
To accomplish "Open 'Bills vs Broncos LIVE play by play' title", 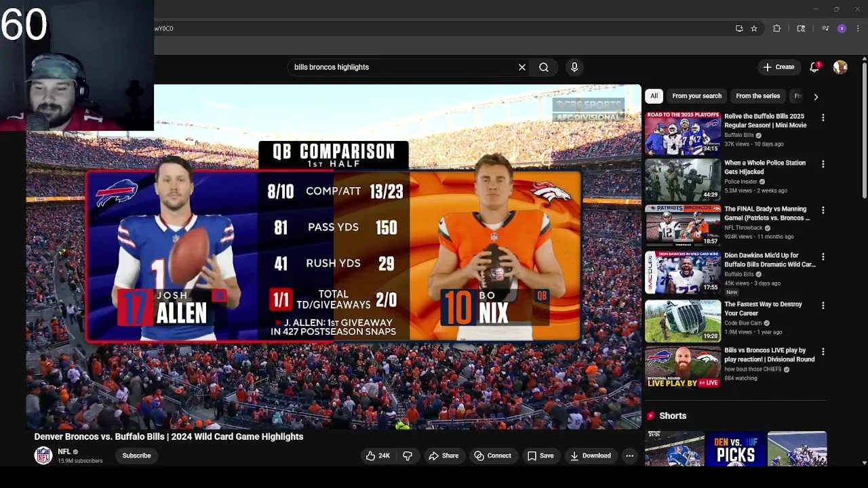I will (x=770, y=354).
